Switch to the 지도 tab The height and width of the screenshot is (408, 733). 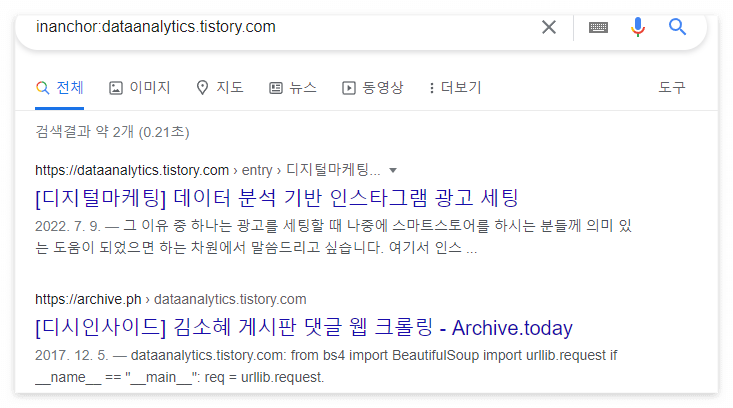220,87
